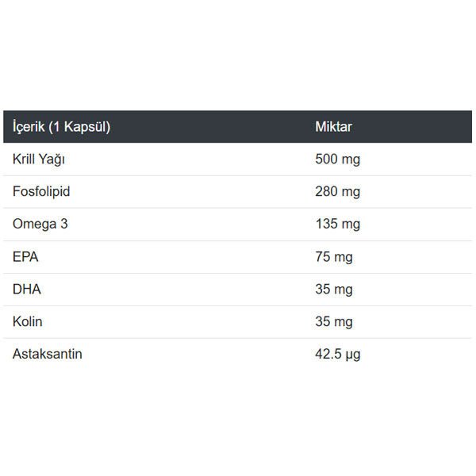This screenshot has height=476, width=476.
Task: Click the 280 mg amount value
Action: [x=337, y=192]
